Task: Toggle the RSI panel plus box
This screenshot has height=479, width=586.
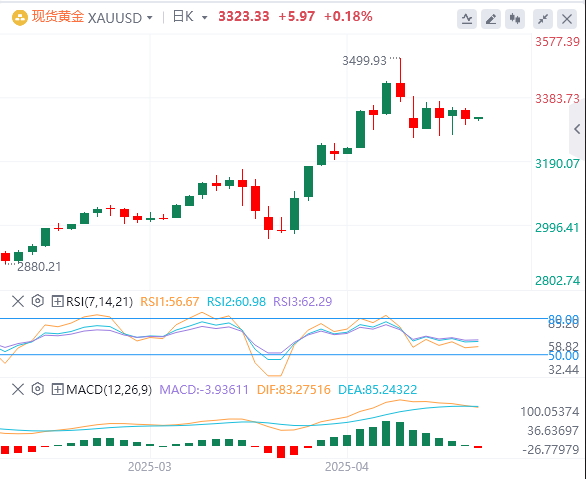Action: tap(57, 302)
